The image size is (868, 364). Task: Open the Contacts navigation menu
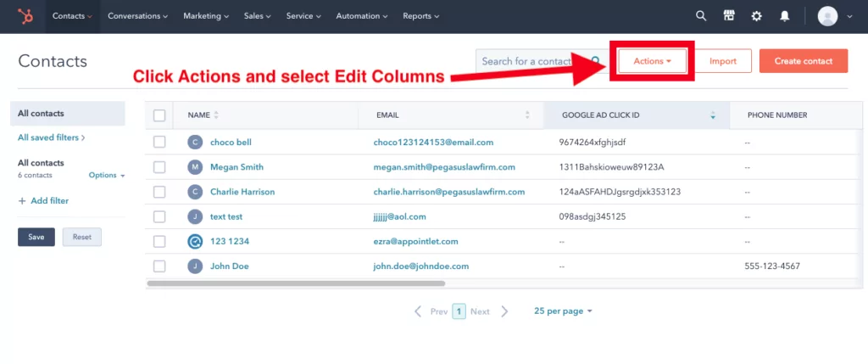pyautogui.click(x=73, y=16)
